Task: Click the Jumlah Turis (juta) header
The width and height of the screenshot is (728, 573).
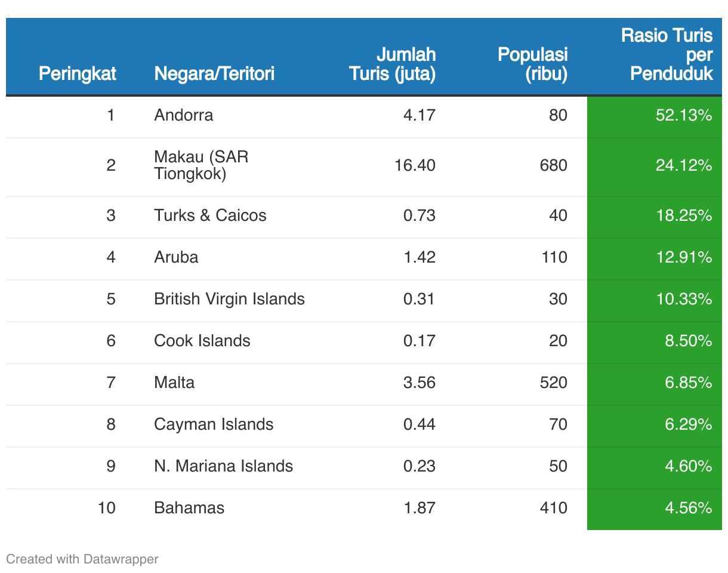Action: click(x=392, y=64)
